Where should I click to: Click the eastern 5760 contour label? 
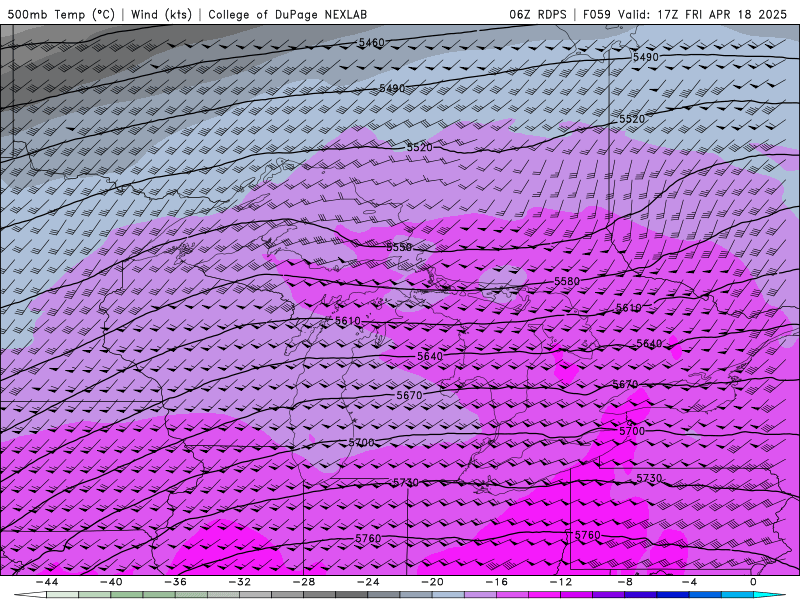tap(587, 535)
